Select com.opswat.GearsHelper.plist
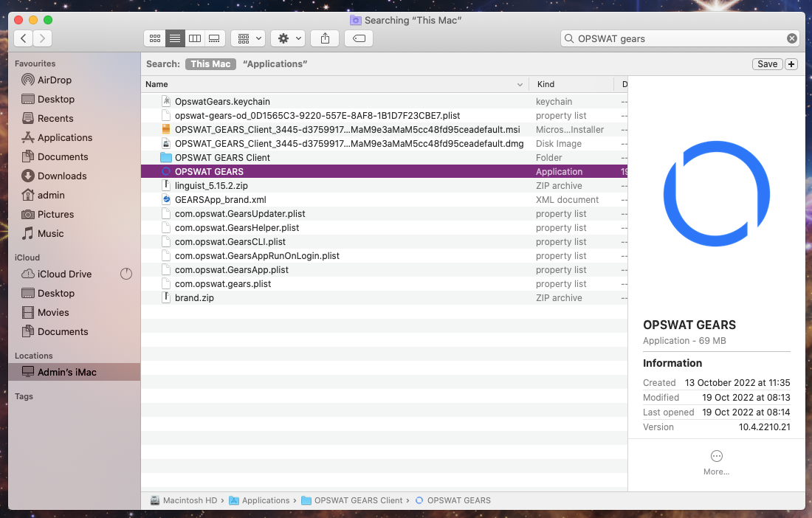This screenshot has height=518, width=812. (x=385, y=227)
